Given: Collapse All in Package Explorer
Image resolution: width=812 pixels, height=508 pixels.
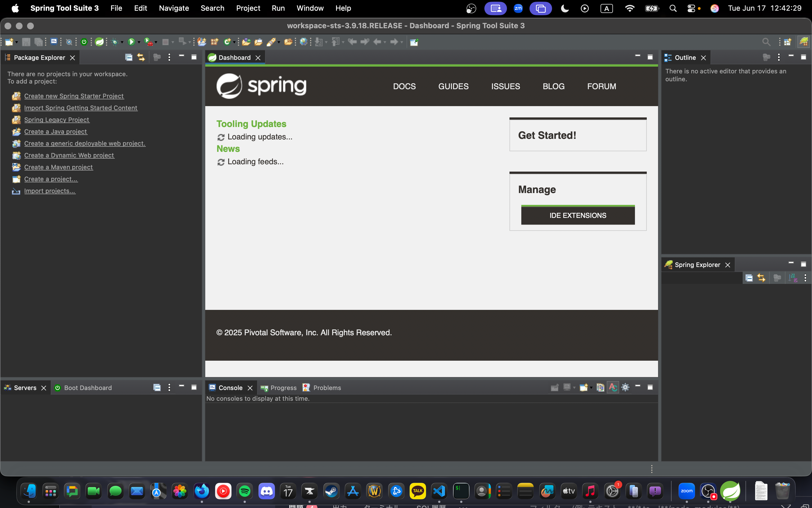Looking at the screenshot, I should coord(129,58).
